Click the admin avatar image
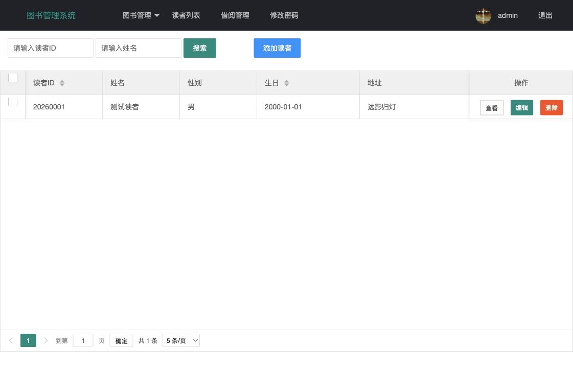Screen dimensions: 573x392 [483, 16]
